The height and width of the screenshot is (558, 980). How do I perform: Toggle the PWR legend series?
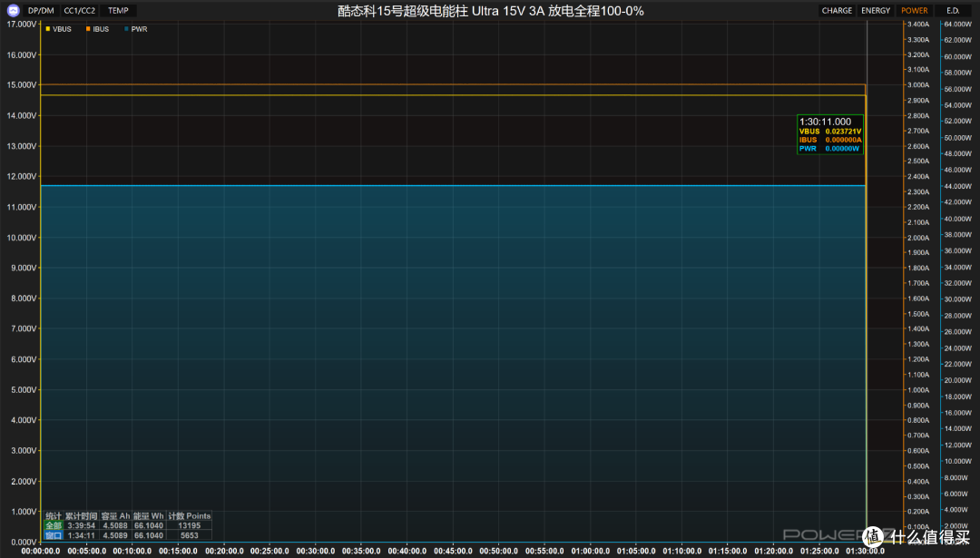click(x=136, y=29)
